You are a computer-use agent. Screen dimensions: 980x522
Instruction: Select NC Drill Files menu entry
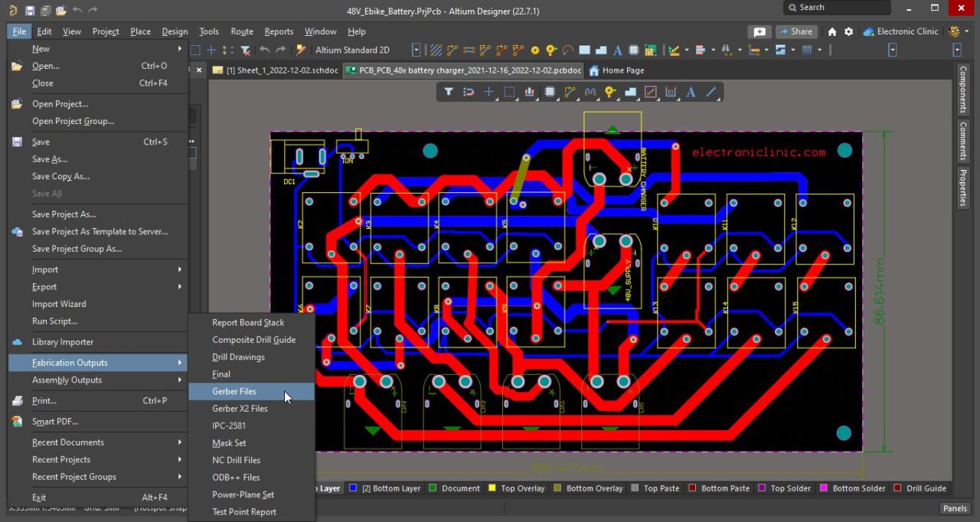point(251,460)
